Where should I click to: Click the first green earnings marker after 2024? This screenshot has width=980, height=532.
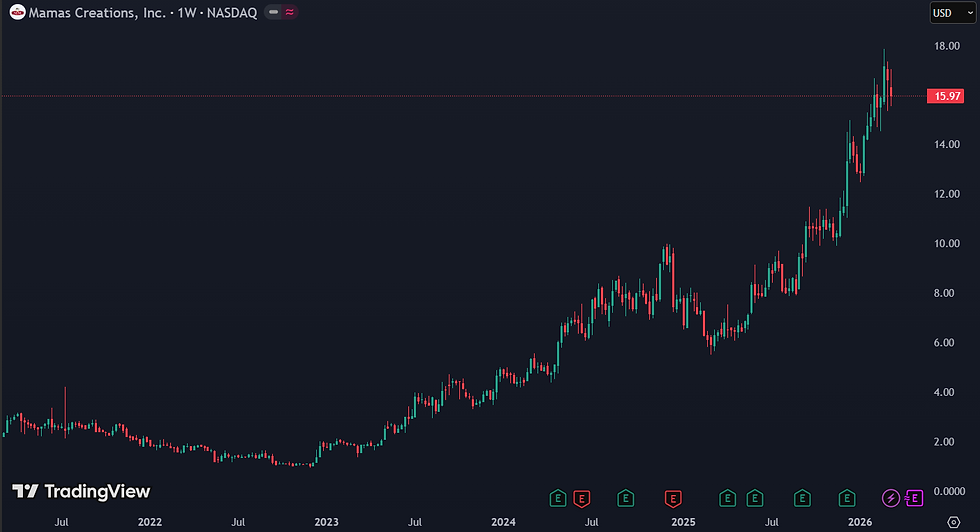click(558, 498)
